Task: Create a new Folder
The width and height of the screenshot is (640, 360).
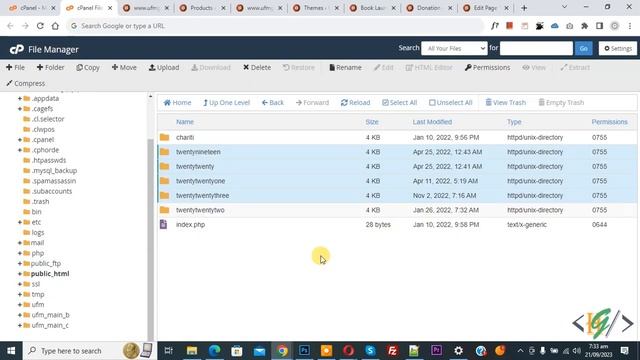Action: (51, 67)
